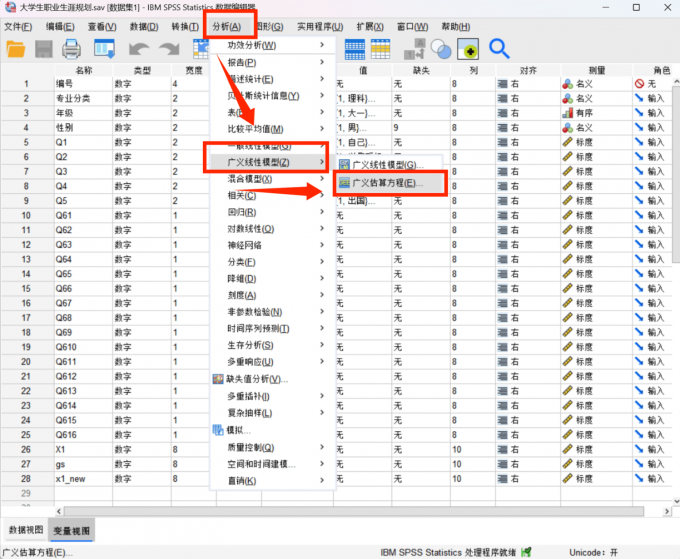
Task: Expand the 比较平均值(M) submenu arrow
Action: 322,128
